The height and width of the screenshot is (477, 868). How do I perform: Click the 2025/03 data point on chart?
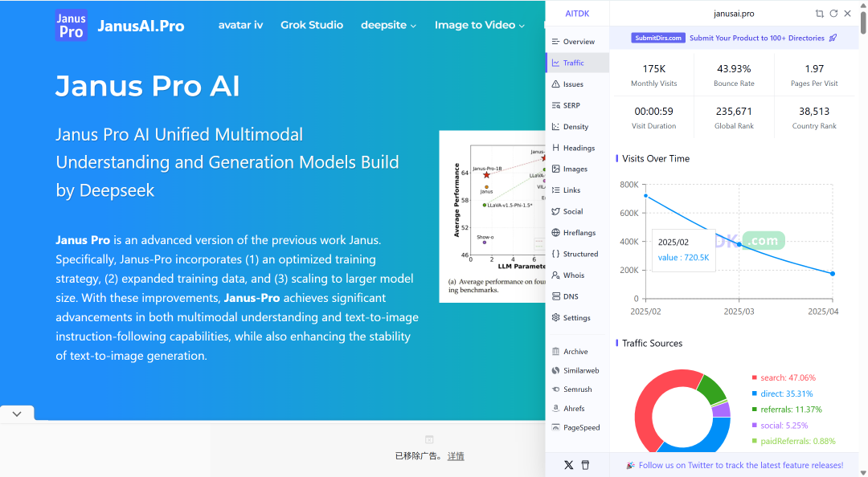pos(739,244)
